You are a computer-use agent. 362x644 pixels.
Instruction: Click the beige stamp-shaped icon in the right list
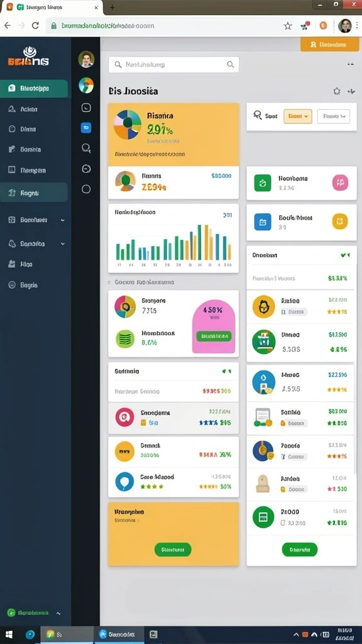pyautogui.click(x=263, y=484)
